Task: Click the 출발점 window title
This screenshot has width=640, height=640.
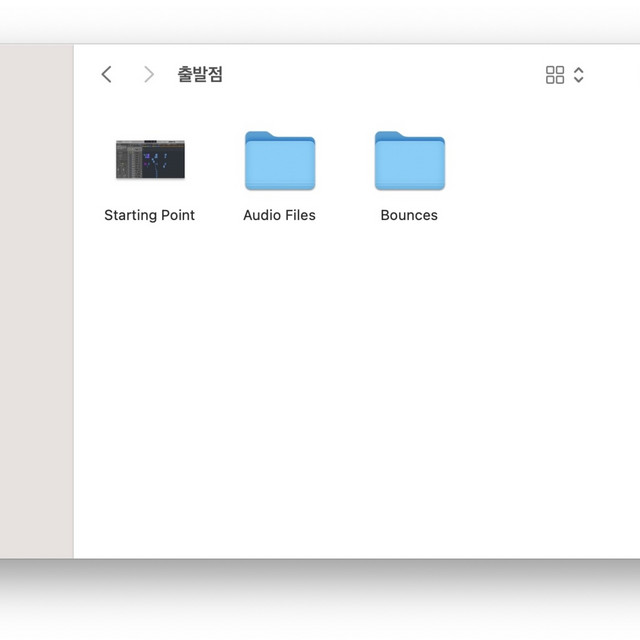Action: point(200,75)
